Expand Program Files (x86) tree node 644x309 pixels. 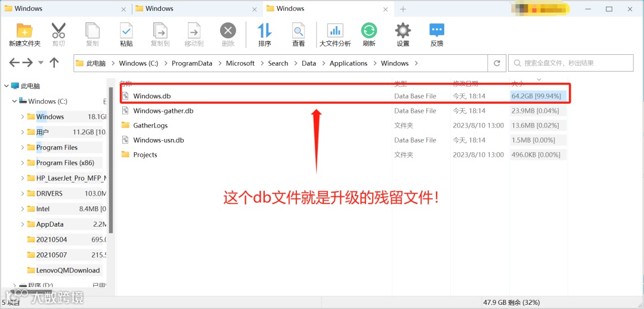[x=23, y=163]
